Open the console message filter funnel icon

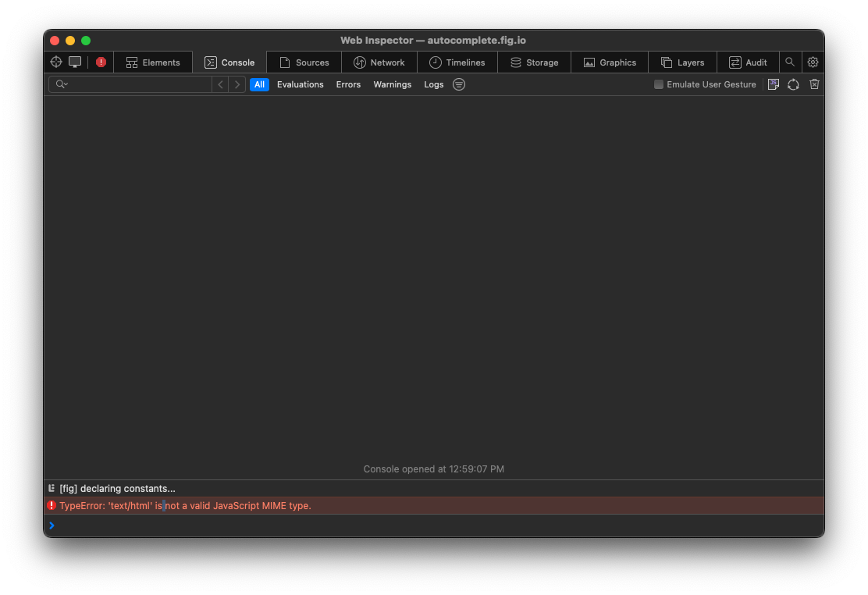pos(459,84)
